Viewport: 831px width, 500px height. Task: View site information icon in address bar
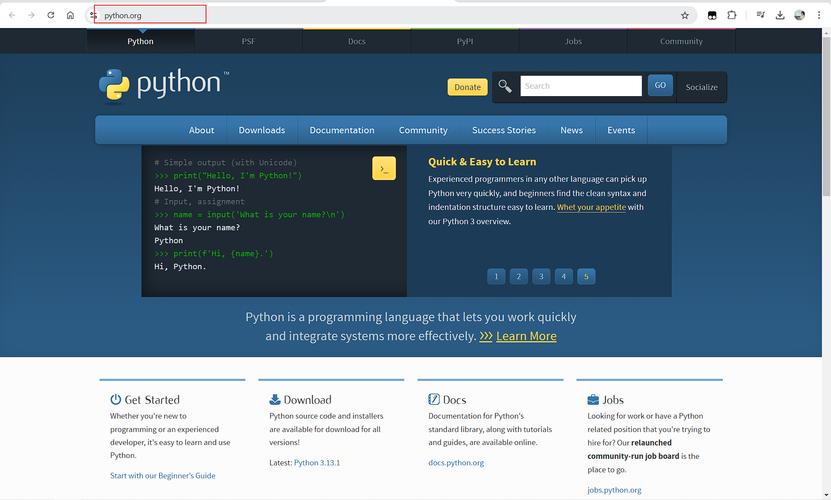coord(93,15)
